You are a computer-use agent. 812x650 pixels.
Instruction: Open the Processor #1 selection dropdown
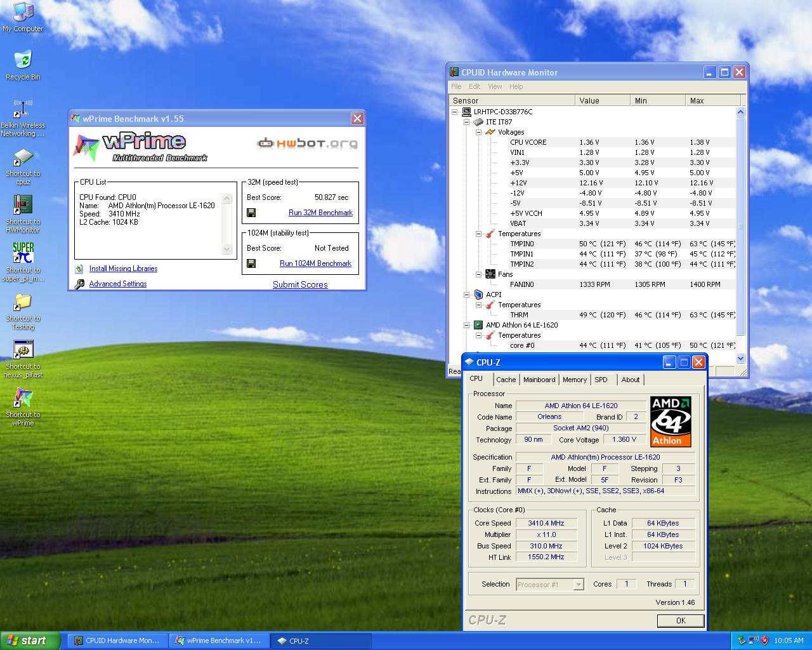click(x=578, y=585)
